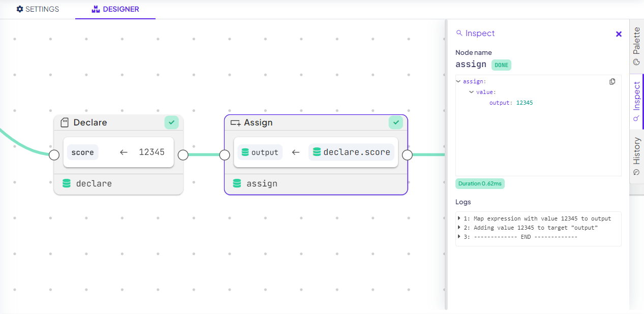Click the copy icon in Inspect output
644x314 pixels.
[612, 82]
